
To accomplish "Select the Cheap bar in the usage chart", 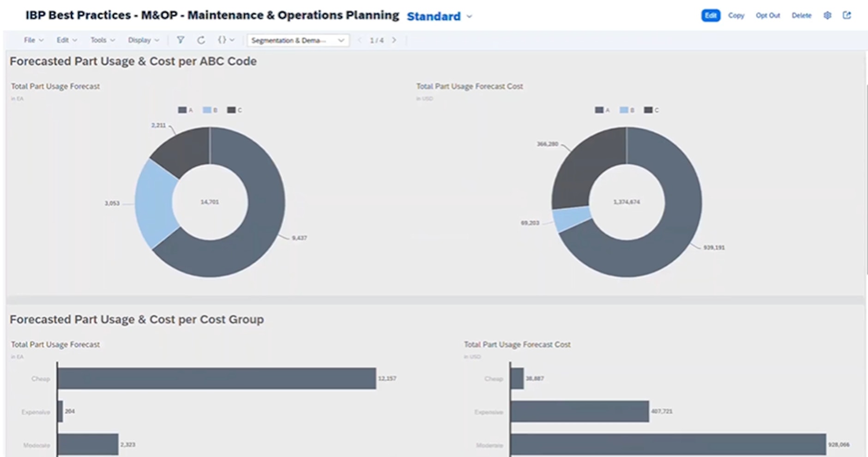I will click(217, 379).
